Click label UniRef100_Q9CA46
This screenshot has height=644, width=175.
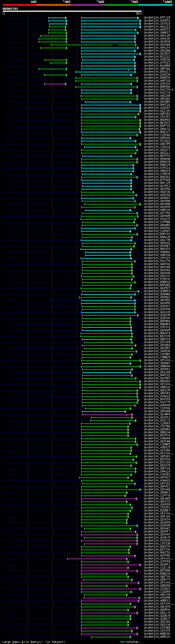click(x=157, y=489)
